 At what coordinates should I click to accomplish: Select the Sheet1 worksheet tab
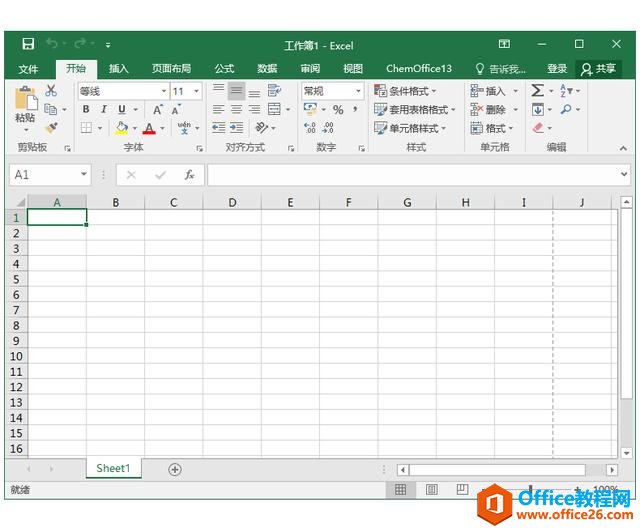(113, 468)
